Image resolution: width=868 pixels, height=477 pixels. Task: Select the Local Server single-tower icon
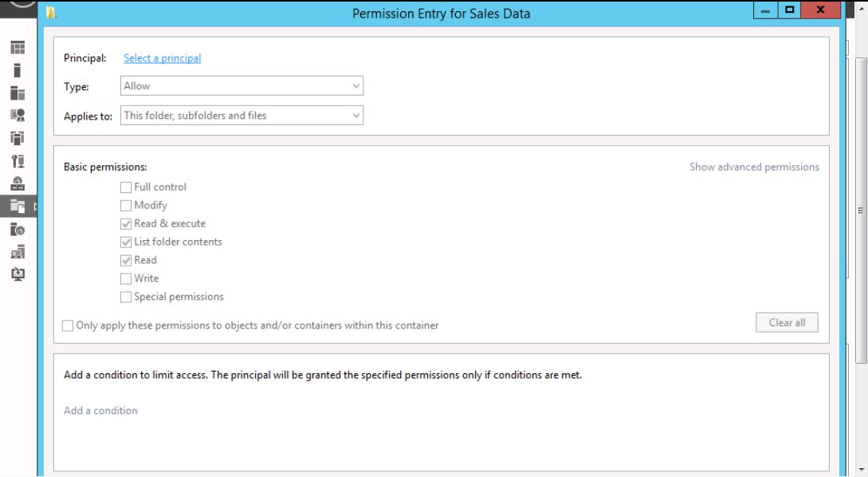[x=18, y=70]
